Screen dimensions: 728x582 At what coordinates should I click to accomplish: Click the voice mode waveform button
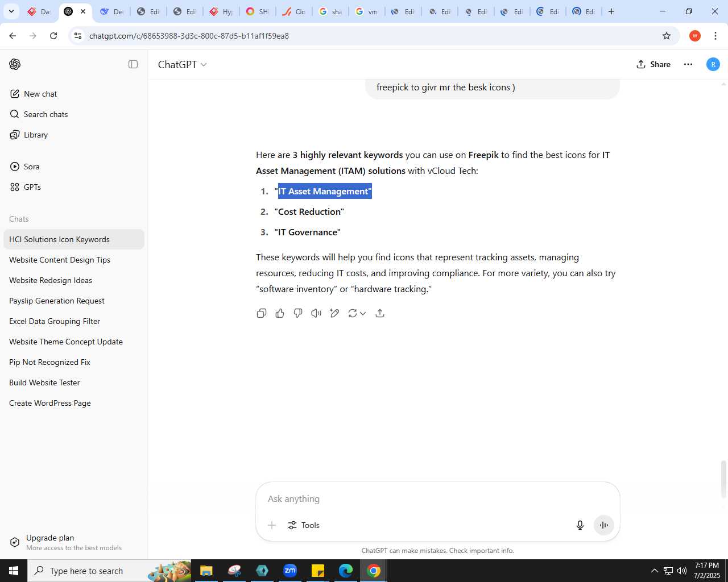[x=604, y=525]
